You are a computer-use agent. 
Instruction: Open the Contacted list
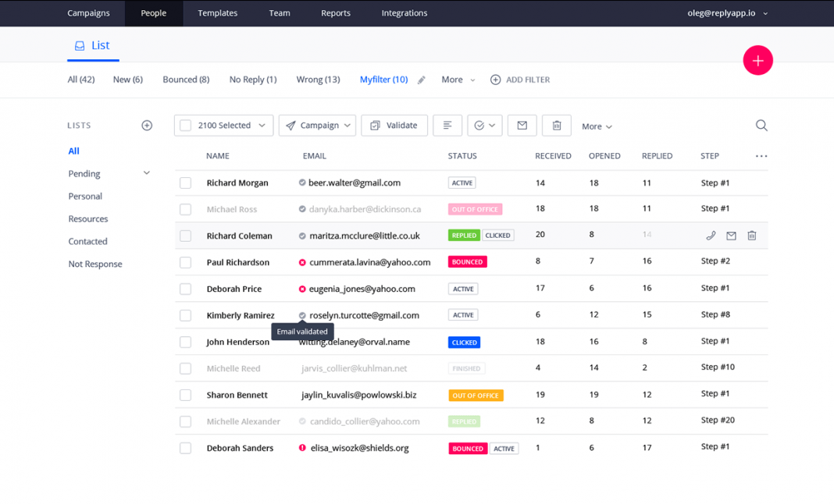pyautogui.click(x=87, y=241)
